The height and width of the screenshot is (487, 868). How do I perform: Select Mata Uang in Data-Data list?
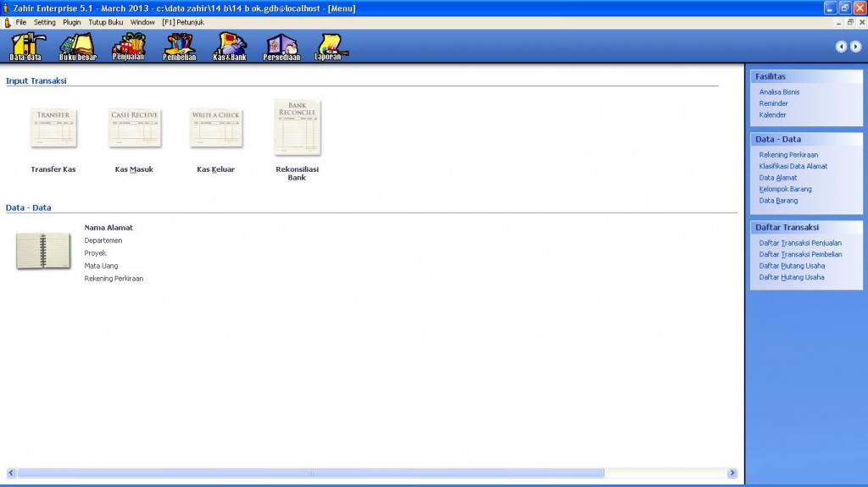coord(101,266)
